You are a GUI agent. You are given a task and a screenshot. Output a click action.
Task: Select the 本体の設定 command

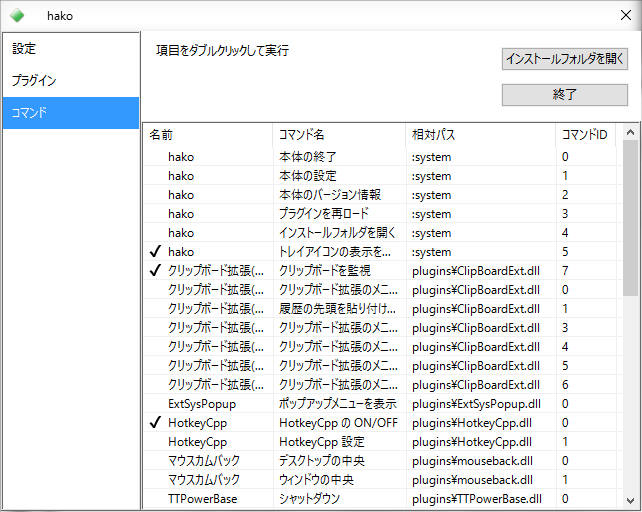(x=307, y=176)
